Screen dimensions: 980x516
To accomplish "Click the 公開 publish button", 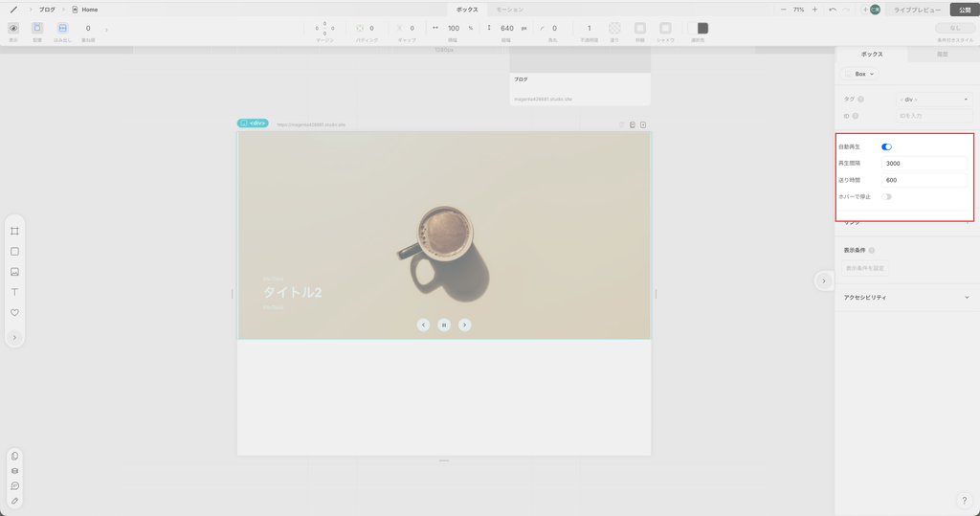I will click(x=964, y=10).
